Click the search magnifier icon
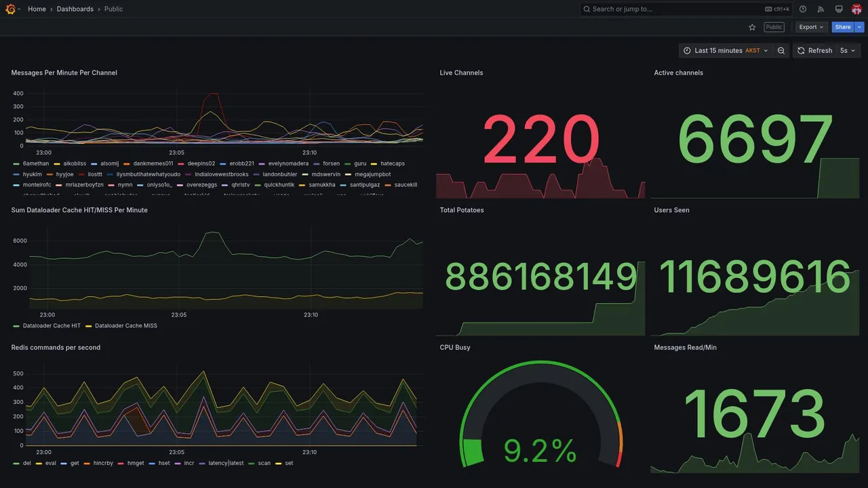This screenshot has width=868, height=488. [x=587, y=9]
